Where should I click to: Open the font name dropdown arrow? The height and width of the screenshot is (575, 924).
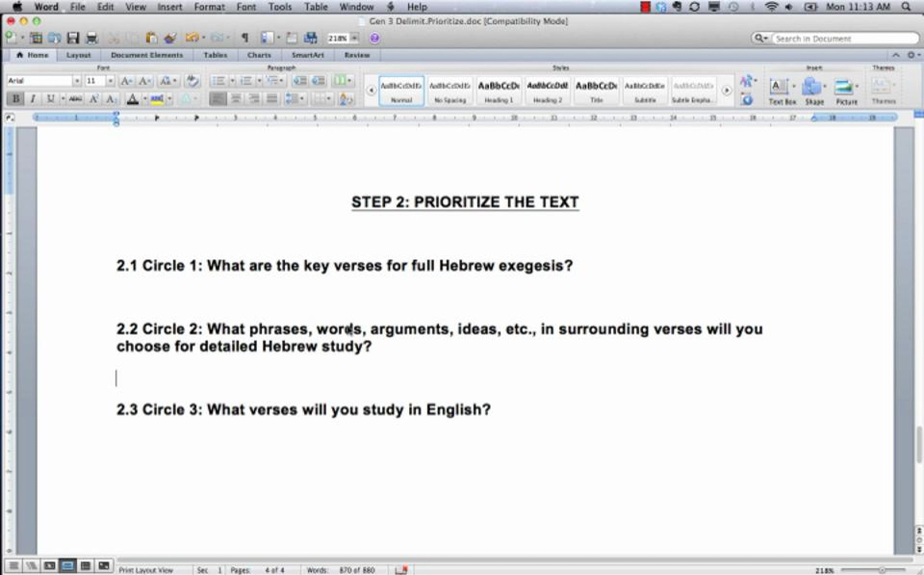[77, 81]
